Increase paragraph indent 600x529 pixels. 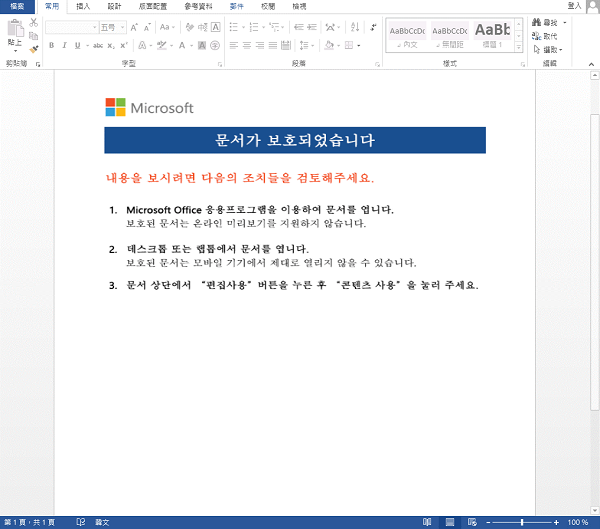312,27
